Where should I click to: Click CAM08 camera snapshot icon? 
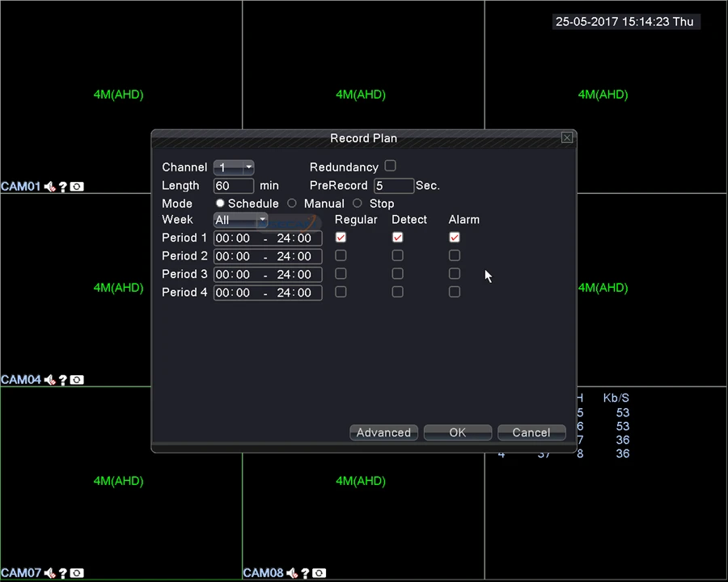coord(319,573)
